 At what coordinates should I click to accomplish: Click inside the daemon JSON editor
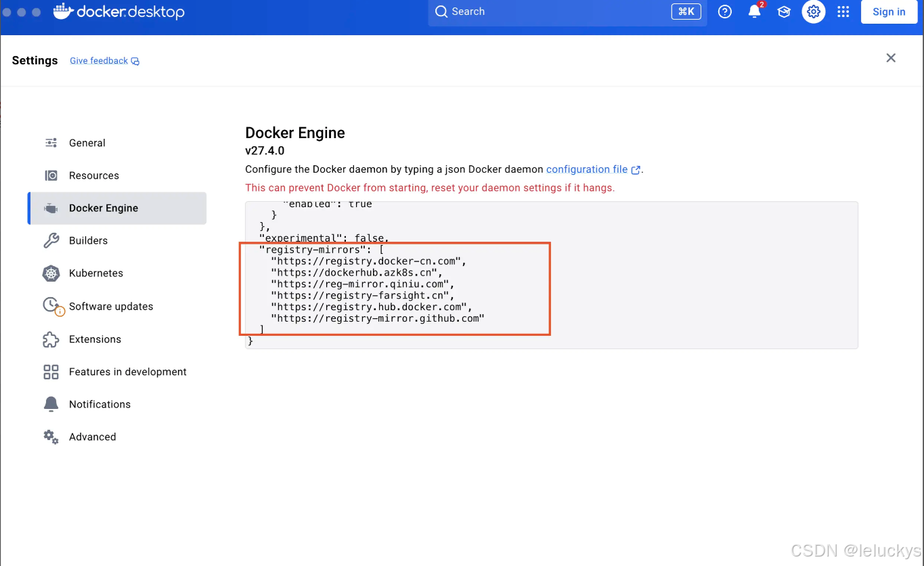point(551,275)
